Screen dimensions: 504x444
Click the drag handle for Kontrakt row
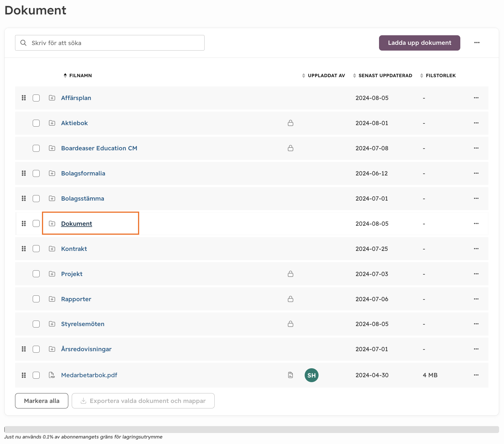click(x=24, y=249)
